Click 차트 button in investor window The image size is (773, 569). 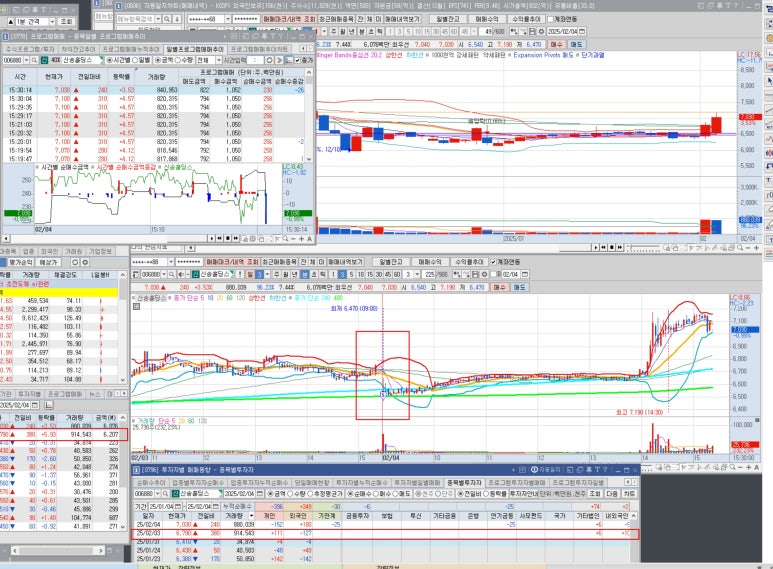[x=629, y=494]
